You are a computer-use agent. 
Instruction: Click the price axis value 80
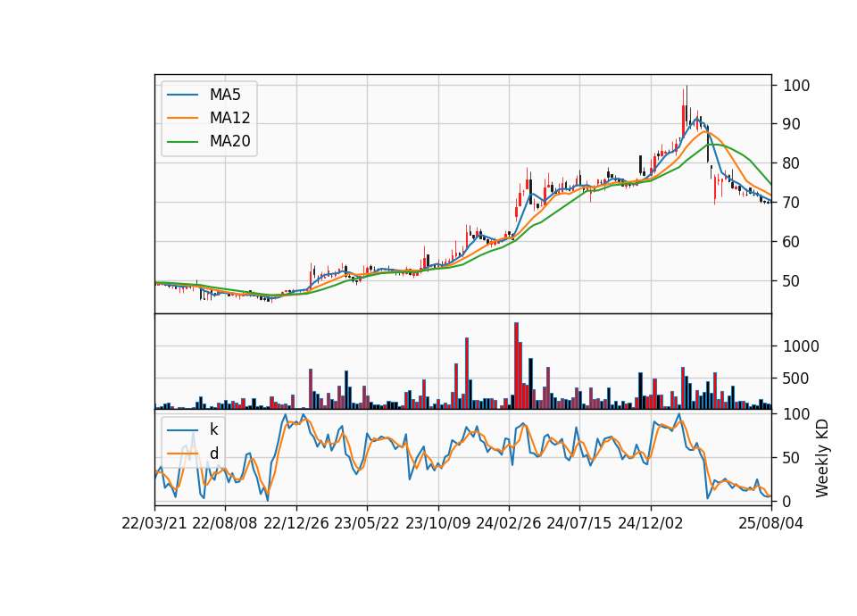click(792, 163)
